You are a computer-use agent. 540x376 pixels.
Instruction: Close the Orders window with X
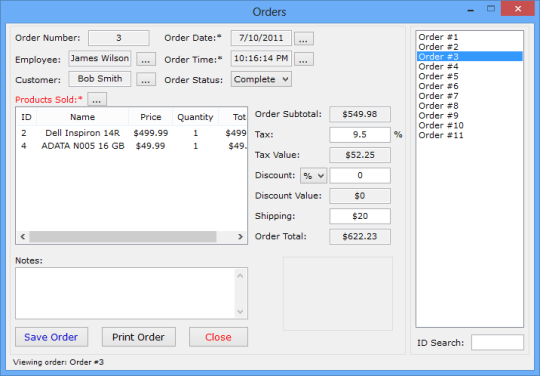tap(518, 9)
